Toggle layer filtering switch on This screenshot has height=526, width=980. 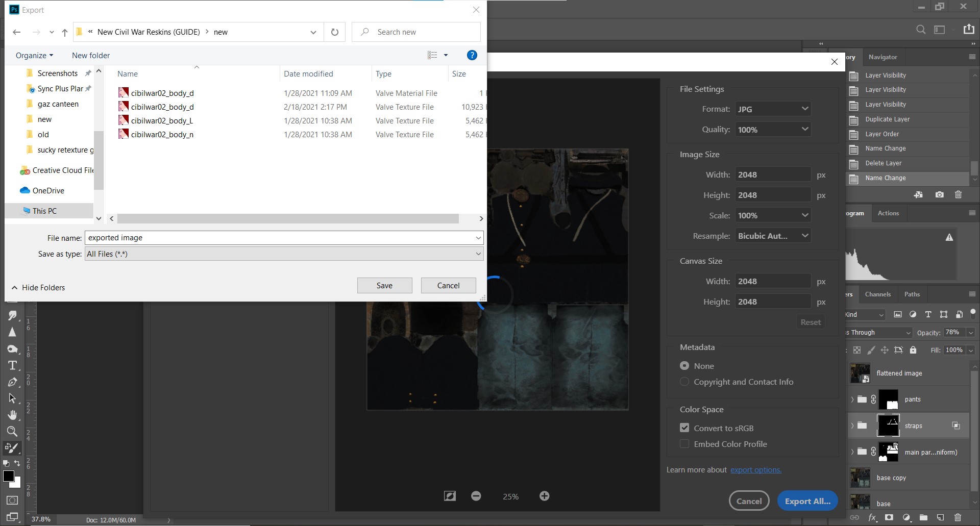coord(973,313)
